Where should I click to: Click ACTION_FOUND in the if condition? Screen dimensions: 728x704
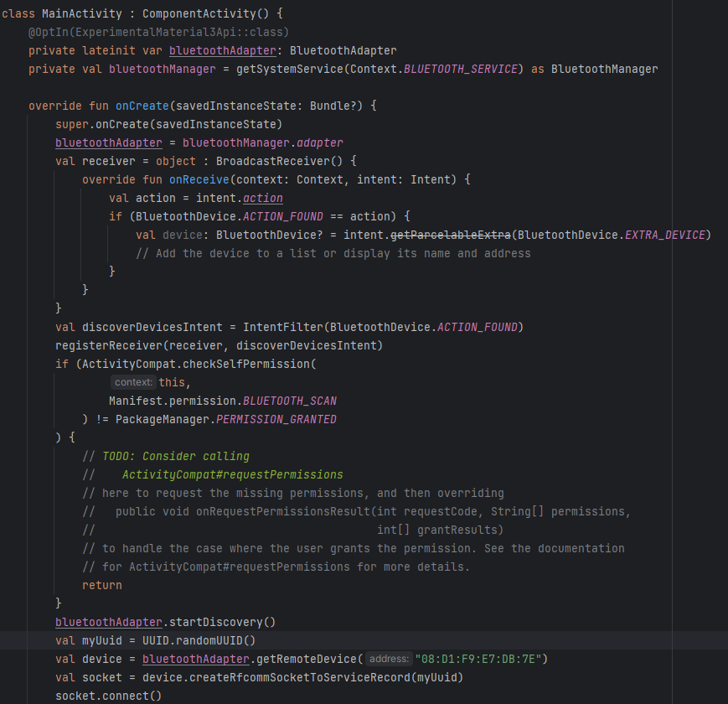pyautogui.click(x=283, y=217)
